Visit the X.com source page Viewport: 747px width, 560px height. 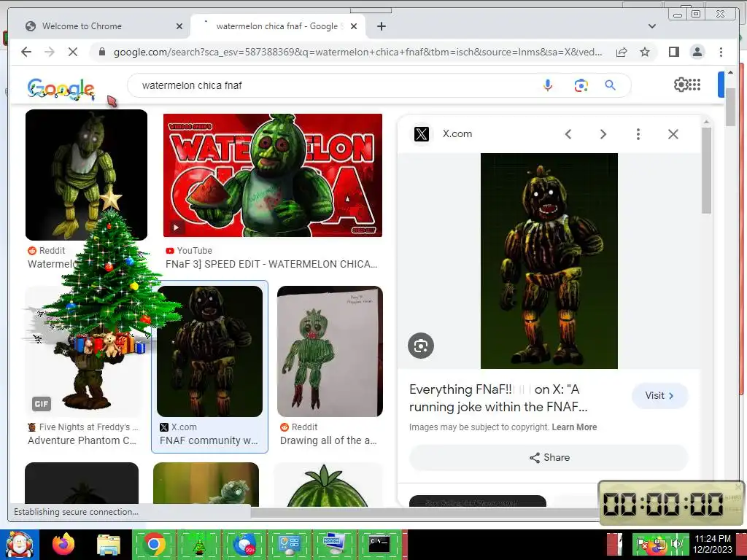[659, 396]
